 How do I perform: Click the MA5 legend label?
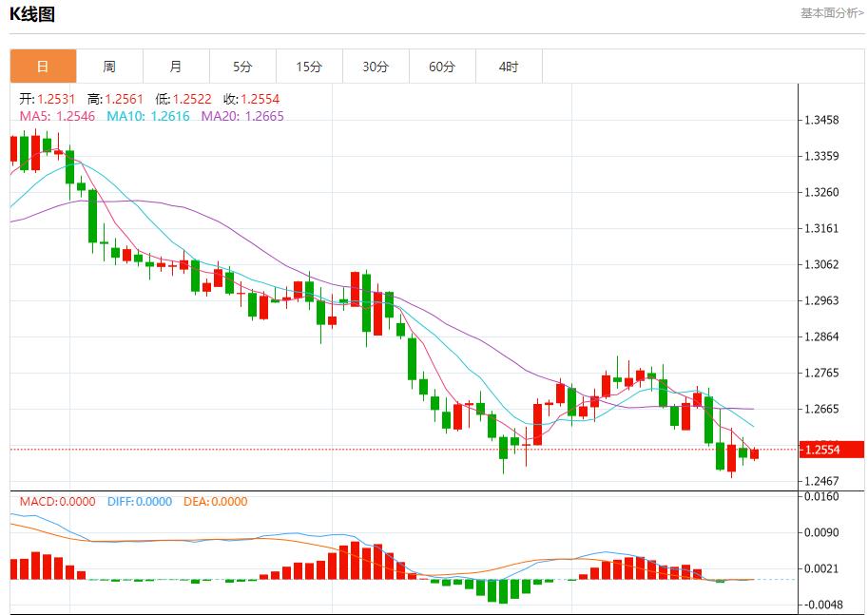coord(56,116)
